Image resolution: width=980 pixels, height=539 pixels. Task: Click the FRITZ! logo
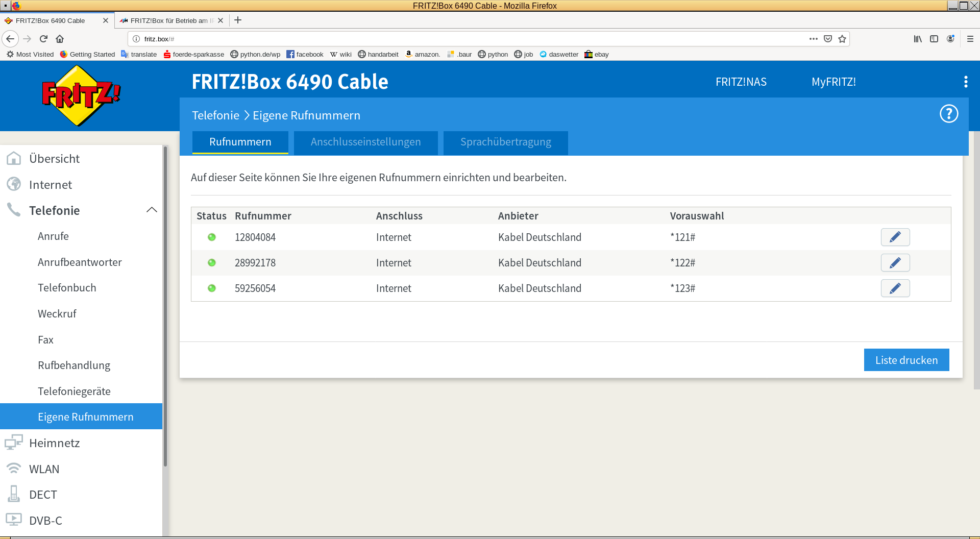[x=81, y=95]
